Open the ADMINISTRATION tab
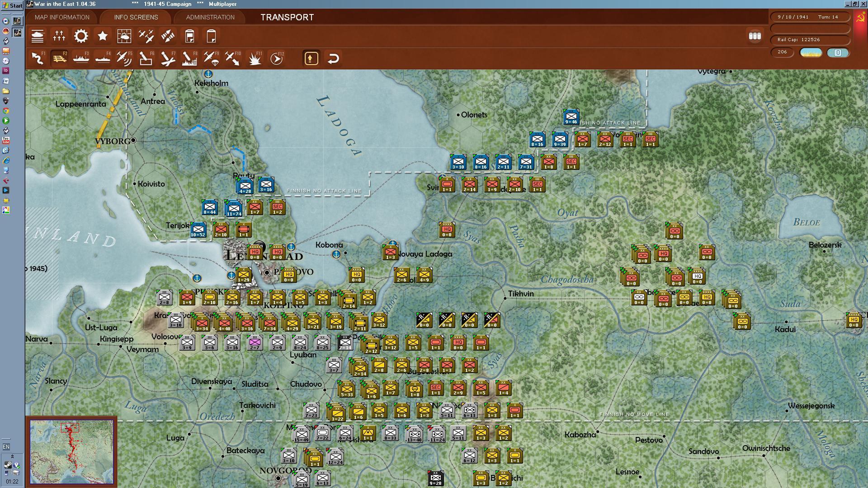 click(x=210, y=17)
